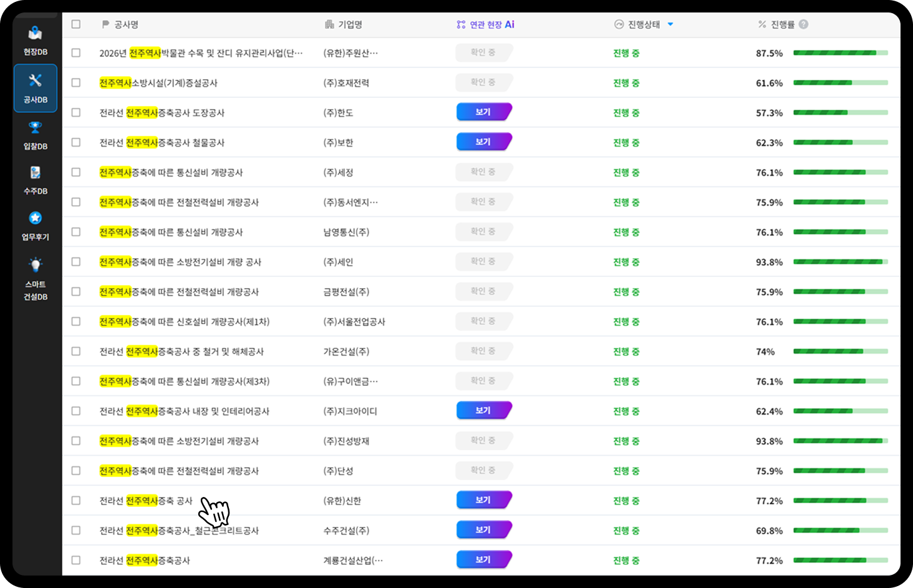Click the 87.5% progress bar
This screenshot has height=588, width=913.
click(841, 53)
